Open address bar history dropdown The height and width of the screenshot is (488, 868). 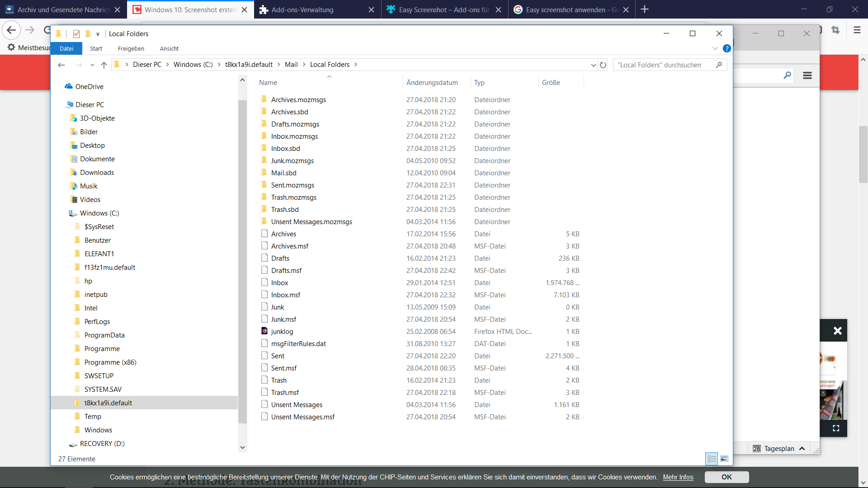(x=593, y=65)
